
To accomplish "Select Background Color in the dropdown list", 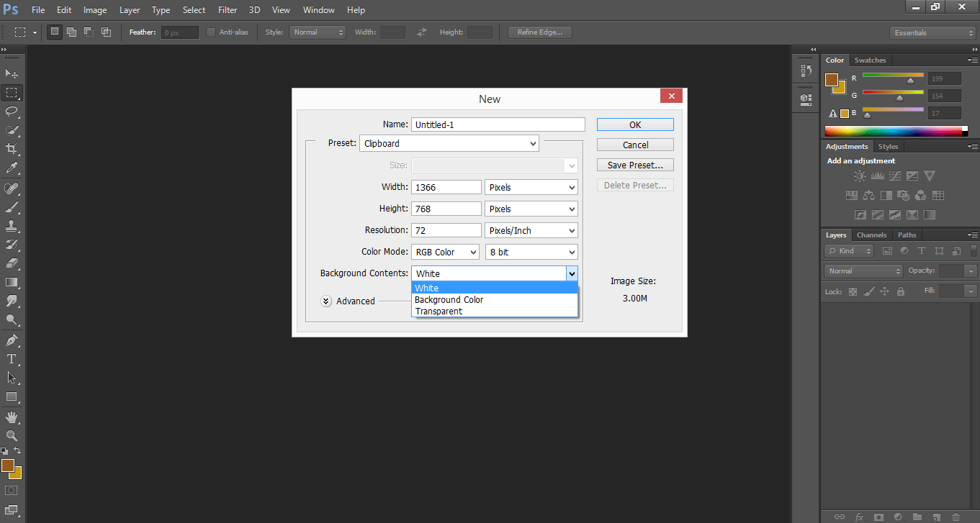I will point(449,299).
